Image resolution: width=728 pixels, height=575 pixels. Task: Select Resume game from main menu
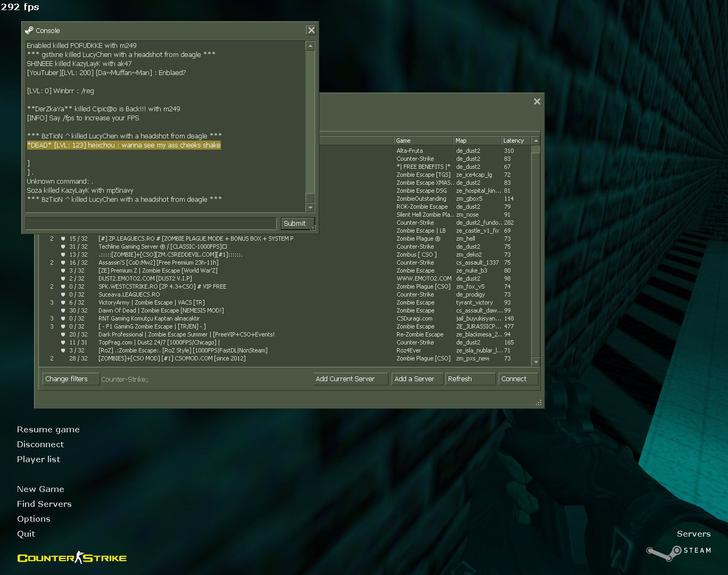click(x=48, y=430)
